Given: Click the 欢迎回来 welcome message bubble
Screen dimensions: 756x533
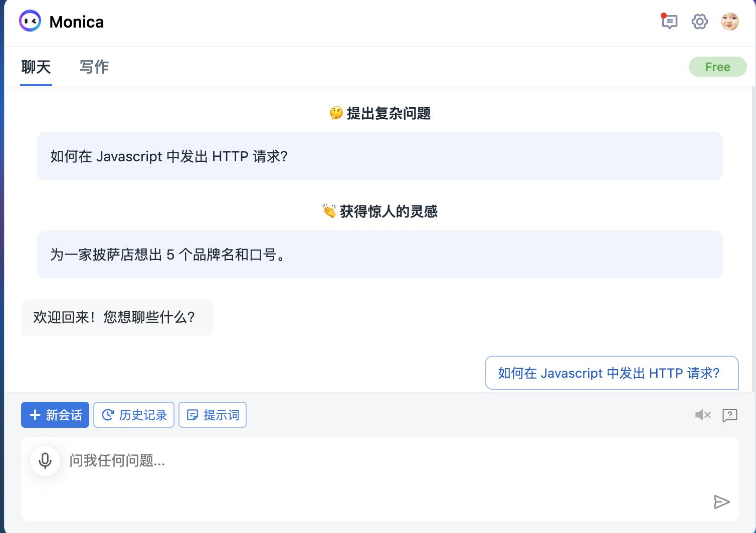Looking at the screenshot, I should click(117, 317).
